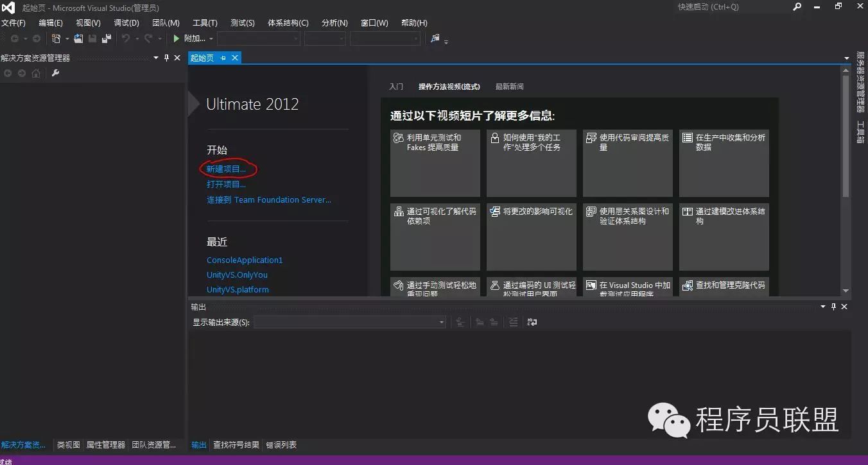Open the 工具(T) menu

coord(205,22)
